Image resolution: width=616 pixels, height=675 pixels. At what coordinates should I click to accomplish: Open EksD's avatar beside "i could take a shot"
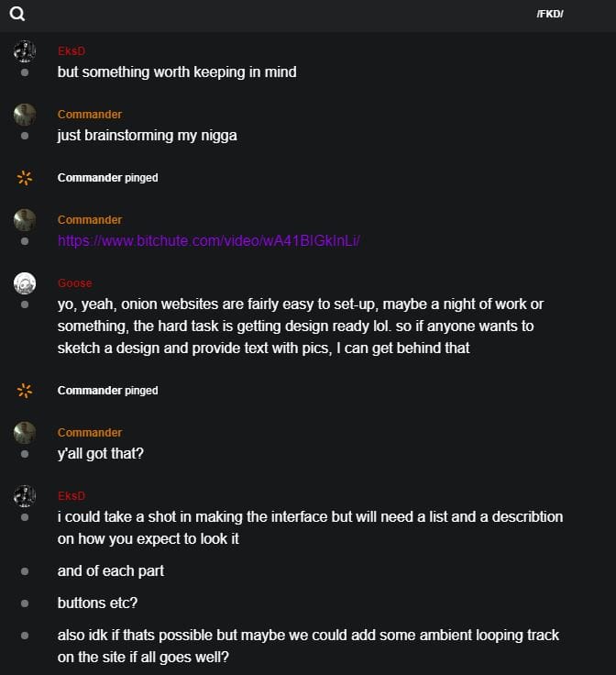pyautogui.click(x=25, y=496)
